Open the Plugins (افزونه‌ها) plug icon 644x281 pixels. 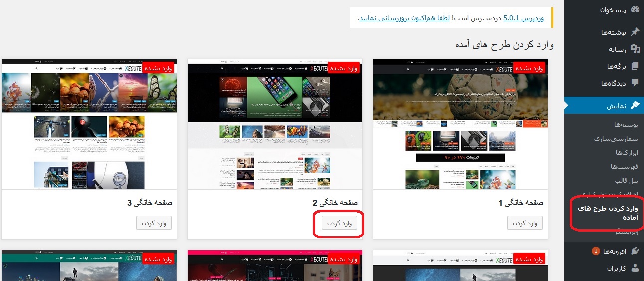[635, 251]
